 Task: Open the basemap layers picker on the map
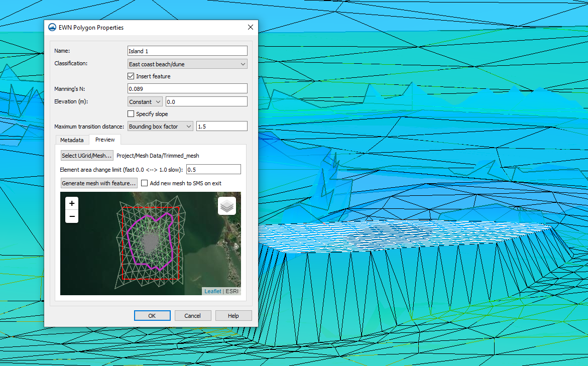point(226,206)
